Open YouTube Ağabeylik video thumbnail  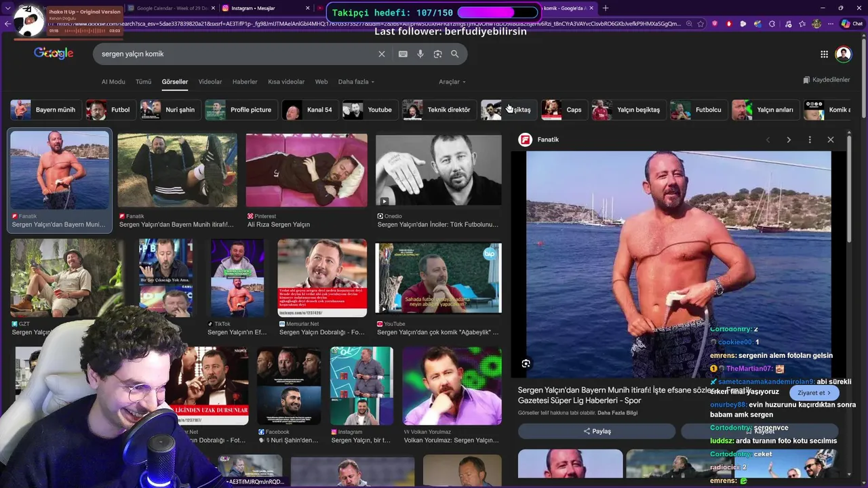coord(439,279)
